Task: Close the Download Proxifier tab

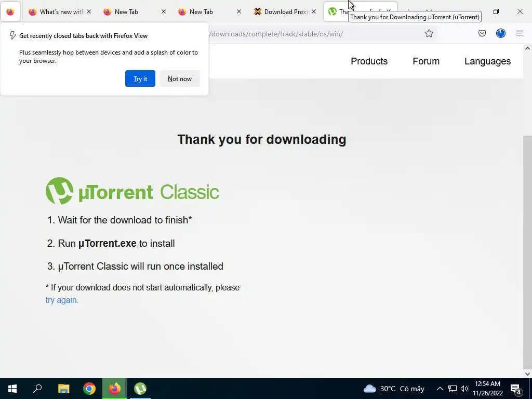Action: pos(313,11)
